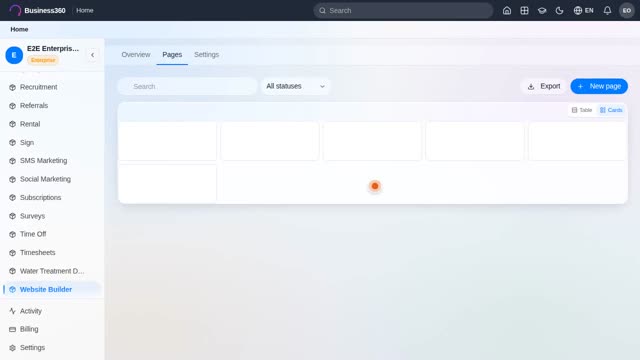The image size is (640, 360).
Task: Open Water Treatment module in sidebar
Action: point(52,271)
